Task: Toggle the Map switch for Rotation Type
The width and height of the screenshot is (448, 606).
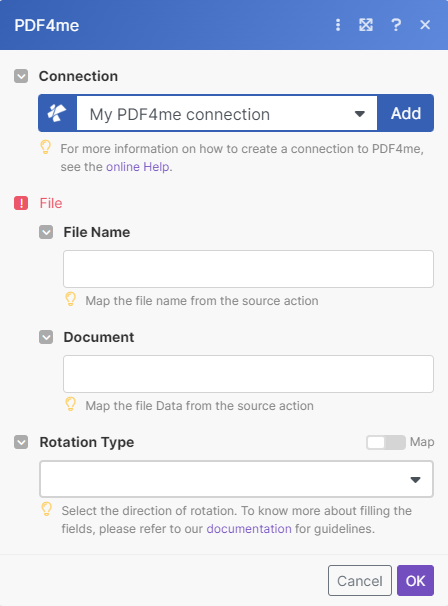Action: (385, 443)
